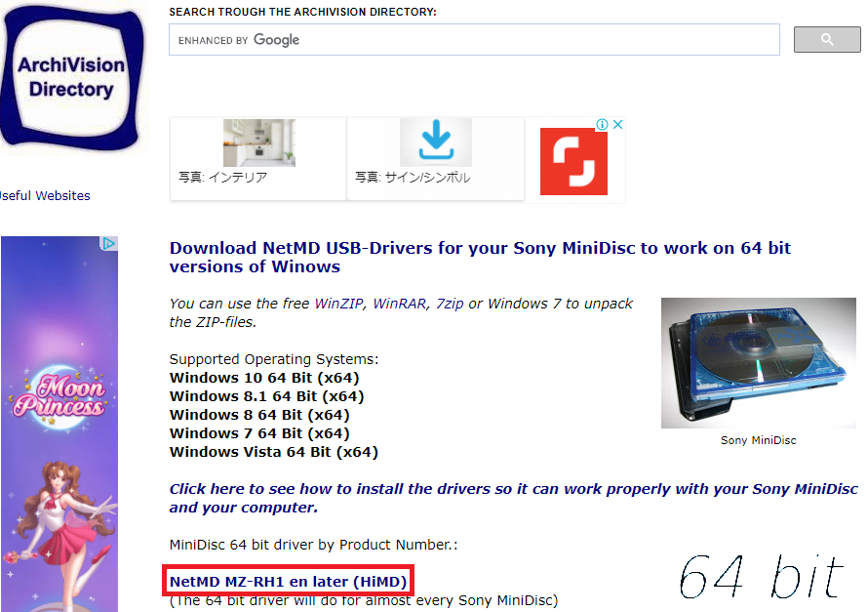The height and width of the screenshot is (612, 868).
Task: Click the blue download arrow ad icon
Action: point(436,143)
